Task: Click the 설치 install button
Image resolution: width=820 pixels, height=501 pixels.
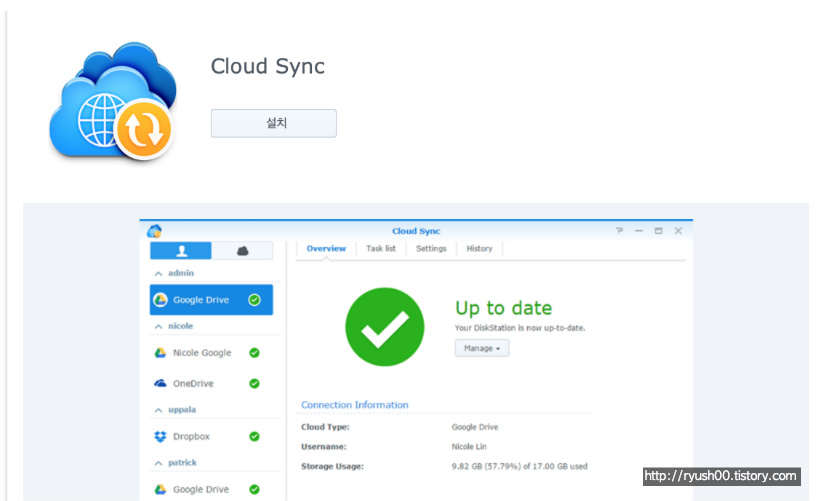Action: point(274,123)
